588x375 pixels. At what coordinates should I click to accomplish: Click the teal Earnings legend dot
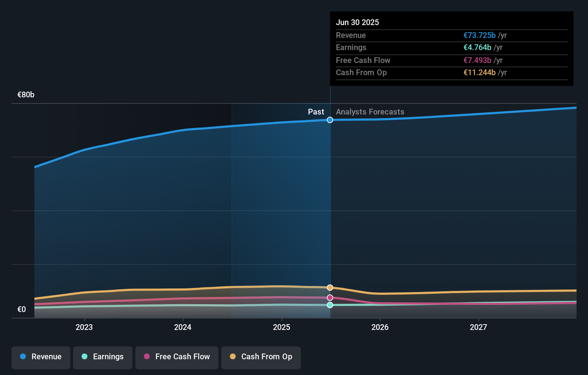click(84, 357)
